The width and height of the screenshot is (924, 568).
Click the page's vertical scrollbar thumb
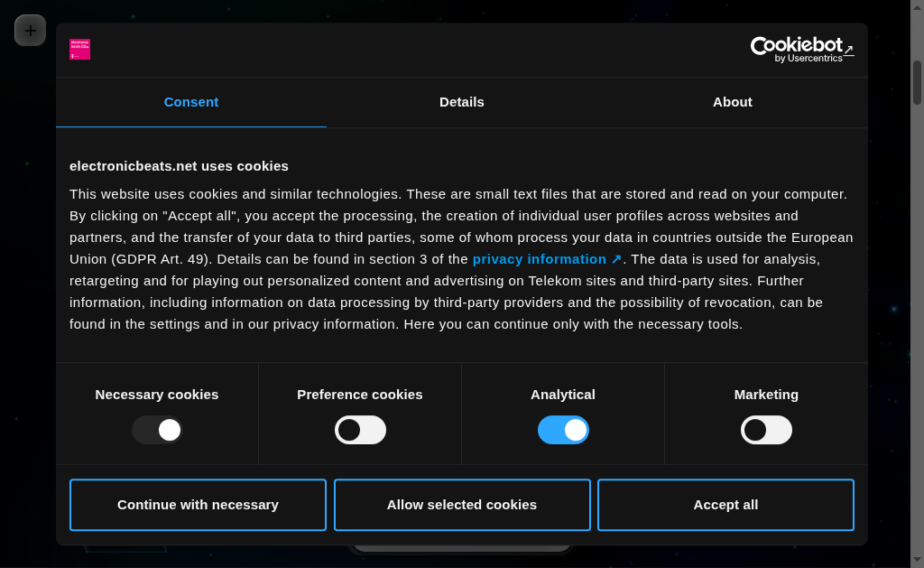click(x=917, y=82)
